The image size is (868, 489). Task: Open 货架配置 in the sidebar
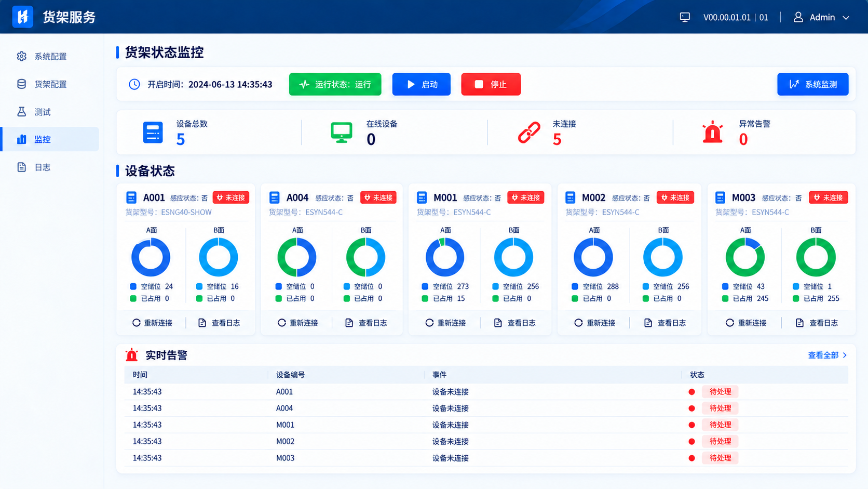tap(50, 84)
